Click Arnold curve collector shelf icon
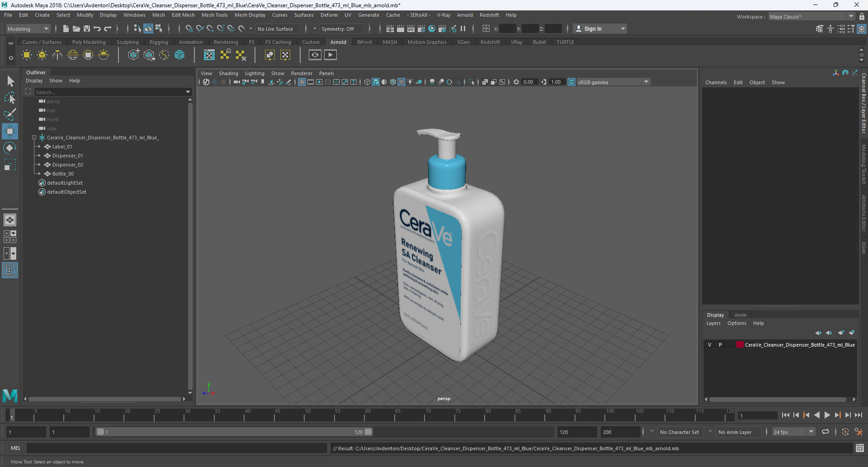This screenshot has height=467, width=868. (164, 55)
